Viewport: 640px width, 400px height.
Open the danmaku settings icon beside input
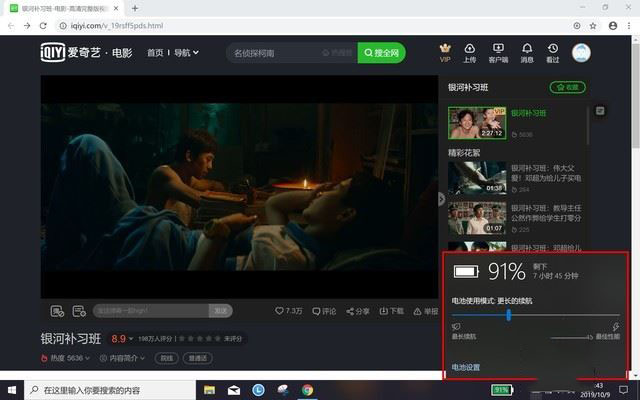(x=79, y=311)
